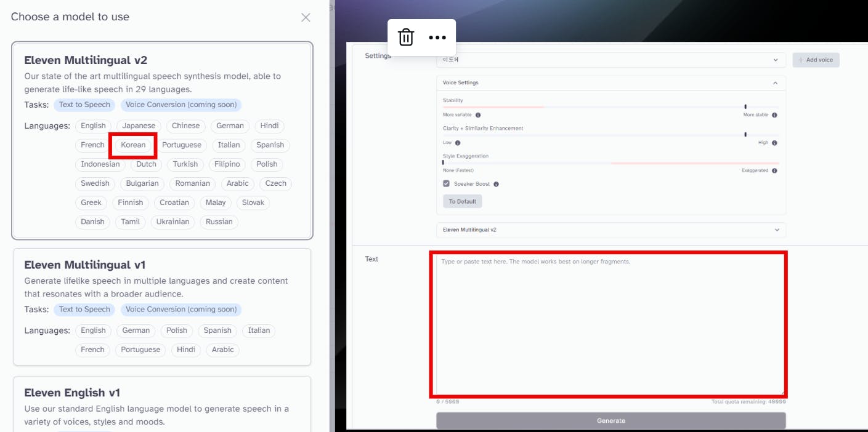The width and height of the screenshot is (868, 432).
Task: Click the Japanese language chip
Action: (139, 126)
